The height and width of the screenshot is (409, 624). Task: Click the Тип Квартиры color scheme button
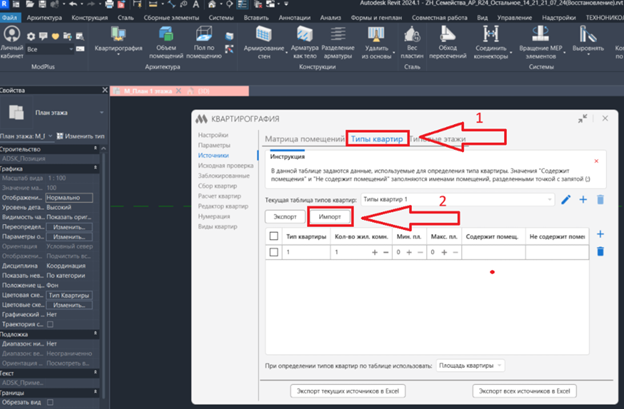69,295
